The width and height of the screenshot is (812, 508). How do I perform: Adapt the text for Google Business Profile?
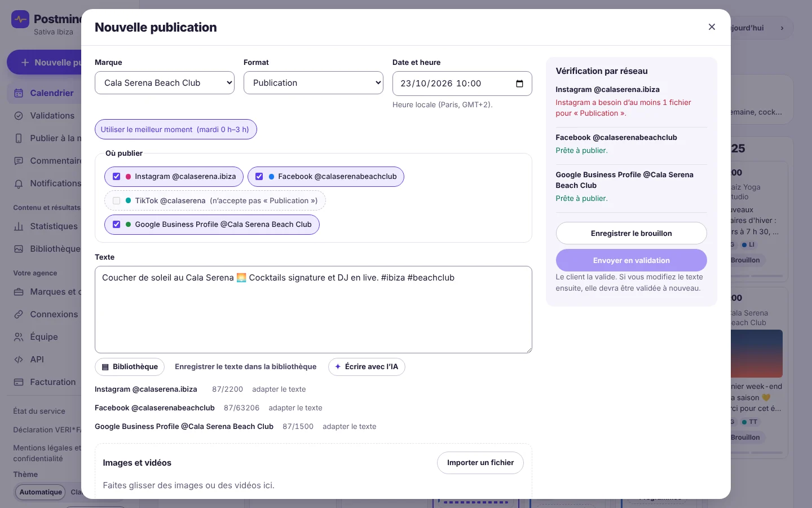click(350, 427)
